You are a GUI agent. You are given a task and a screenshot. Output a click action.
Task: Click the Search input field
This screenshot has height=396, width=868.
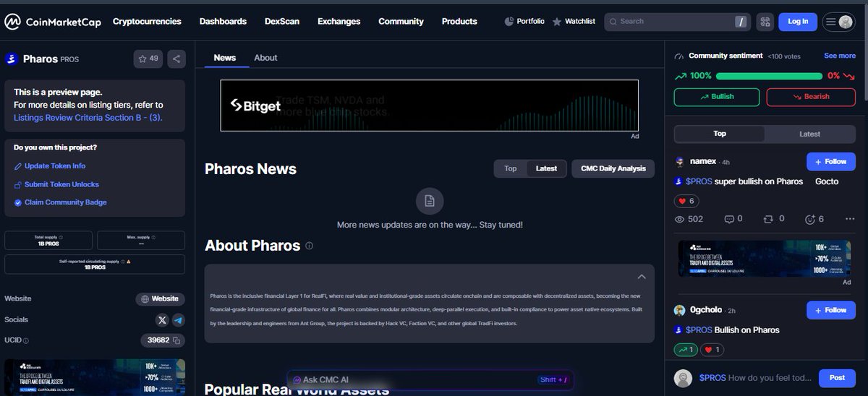coord(678,22)
